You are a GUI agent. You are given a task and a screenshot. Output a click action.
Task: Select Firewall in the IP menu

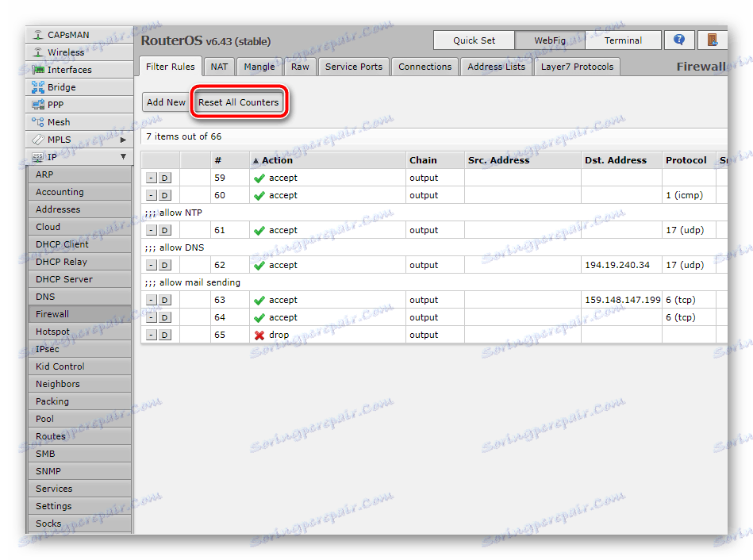pos(79,314)
